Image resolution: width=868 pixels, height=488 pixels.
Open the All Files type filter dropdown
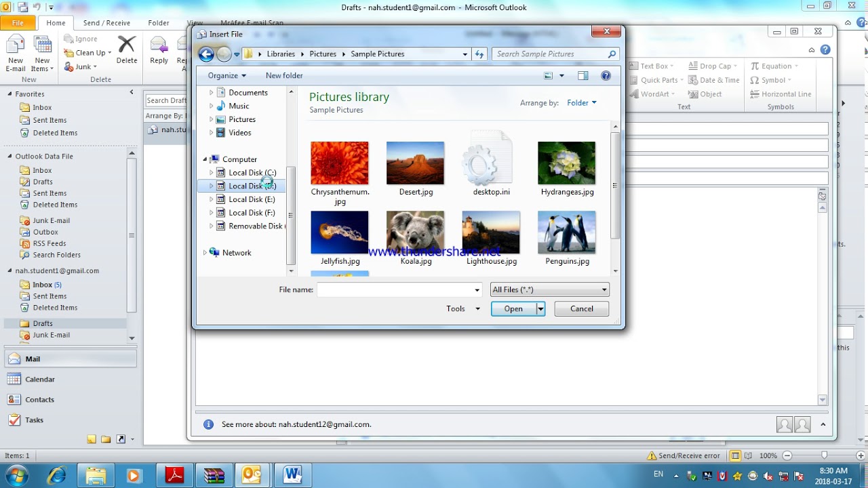pyautogui.click(x=549, y=290)
